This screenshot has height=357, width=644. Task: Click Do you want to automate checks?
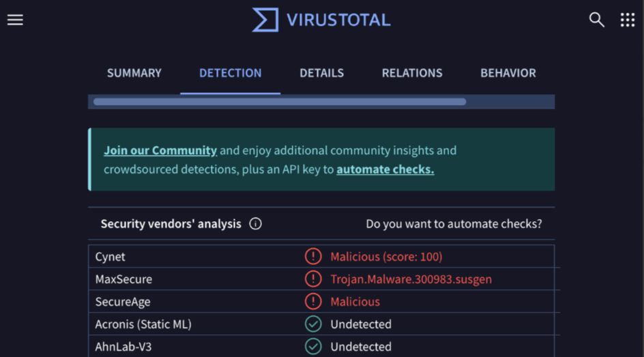[x=454, y=224]
